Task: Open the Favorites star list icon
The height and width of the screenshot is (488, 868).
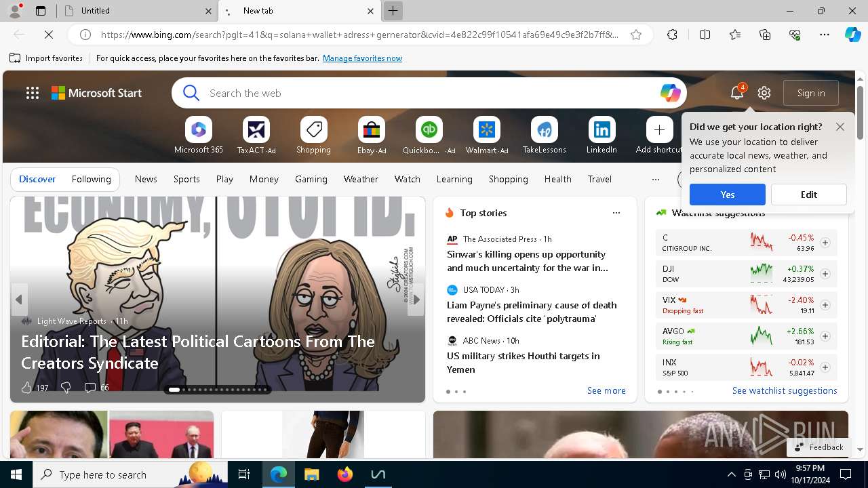Action: click(x=735, y=35)
